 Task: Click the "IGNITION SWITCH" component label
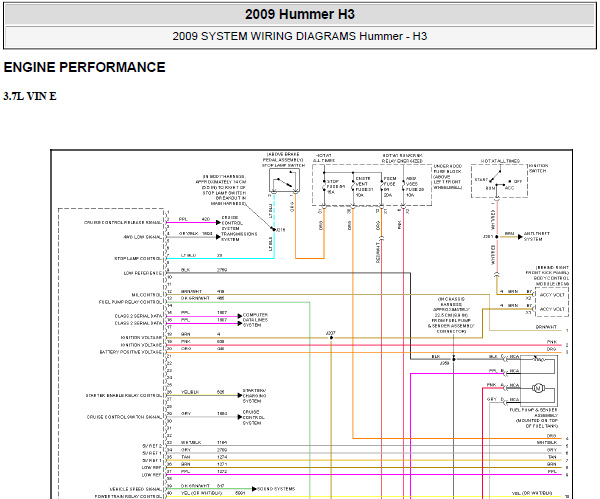point(539,168)
